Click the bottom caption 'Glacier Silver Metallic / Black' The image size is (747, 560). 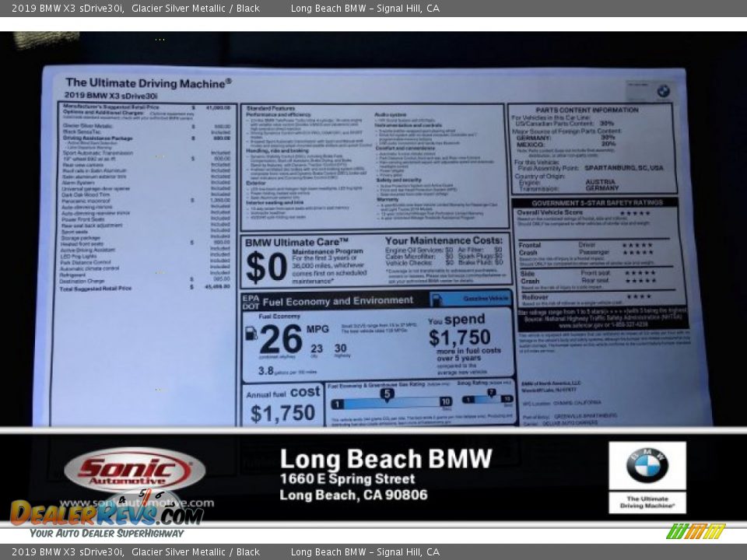(195, 552)
